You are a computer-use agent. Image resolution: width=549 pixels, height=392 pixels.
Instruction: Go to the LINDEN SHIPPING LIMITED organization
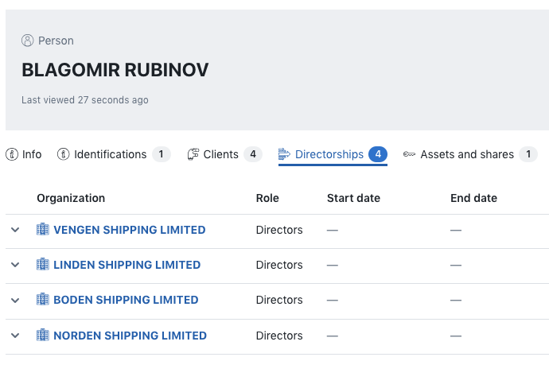127,265
